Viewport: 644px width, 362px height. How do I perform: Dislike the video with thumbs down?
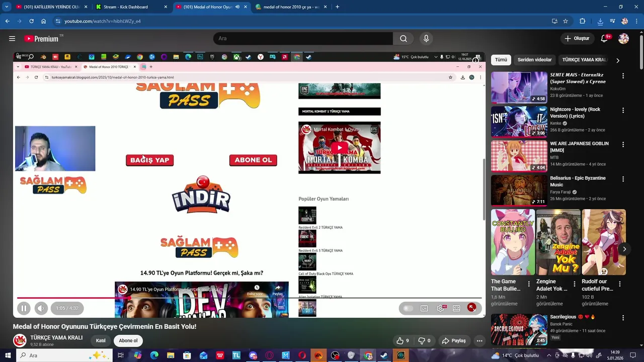[x=424, y=341]
